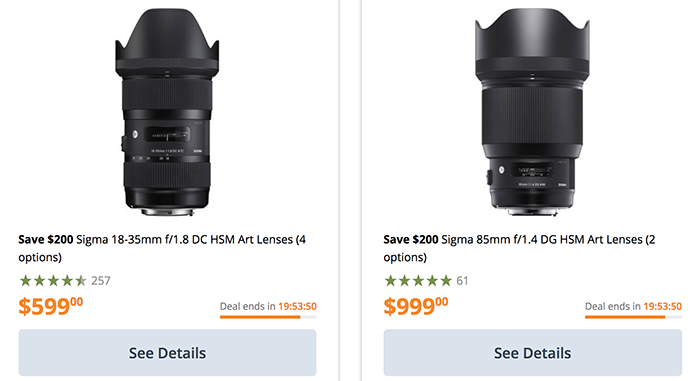
Task: Click See Details for Sigma 18-35mm lens
Action: [167, 353]
